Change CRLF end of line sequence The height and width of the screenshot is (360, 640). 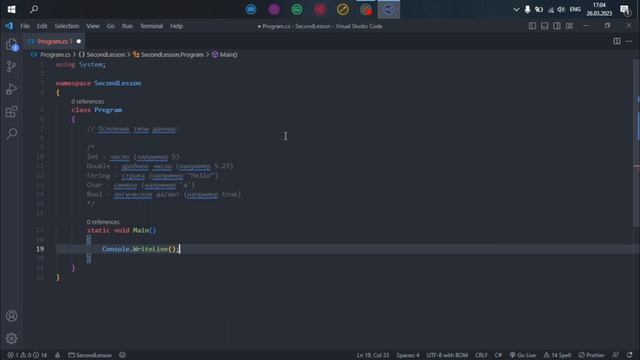(x=481, y=355)
